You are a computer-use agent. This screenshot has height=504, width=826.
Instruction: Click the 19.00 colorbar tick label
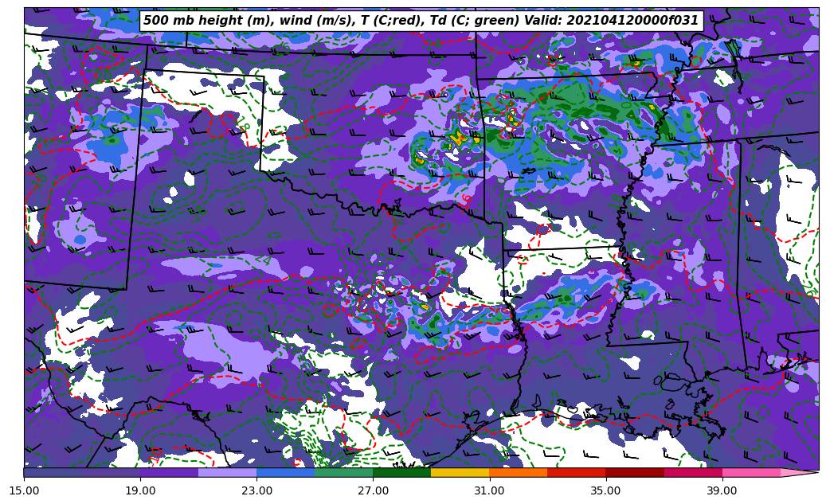click(x=140, y=490)
